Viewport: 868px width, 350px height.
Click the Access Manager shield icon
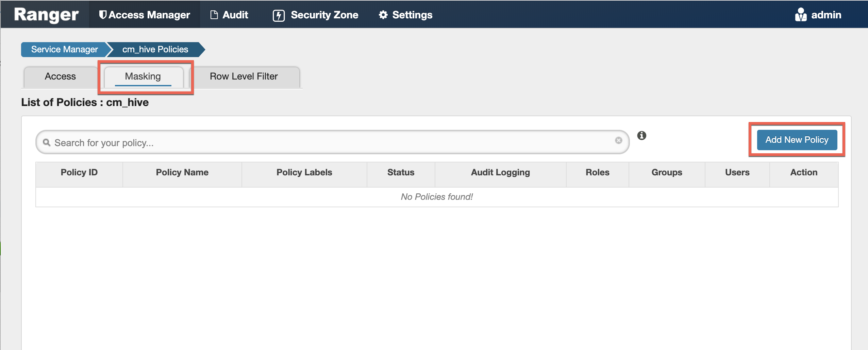(x=103, y=15)
